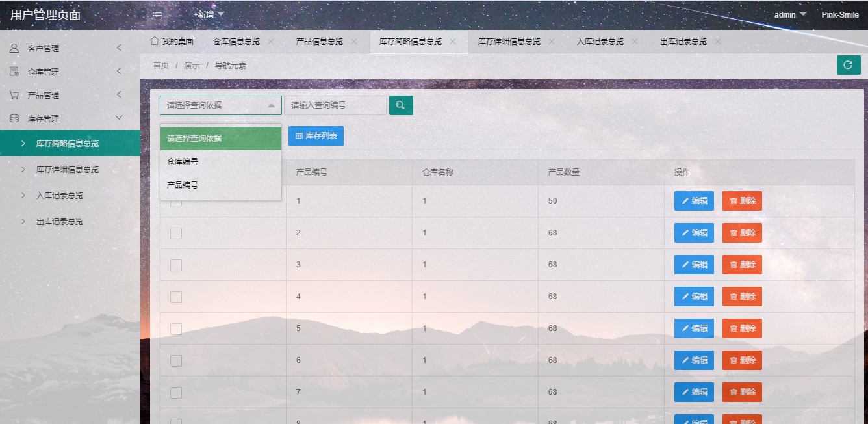Check the checkbox in the first table row
This screenshot has width=868, height=424.
click(x=175, y=201)
